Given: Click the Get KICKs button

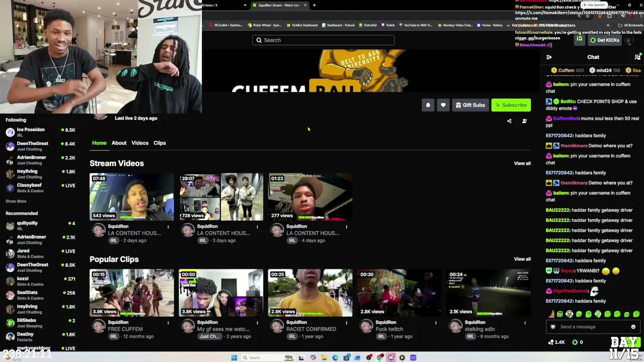Looking at the screenshot, I should [604, 40].
